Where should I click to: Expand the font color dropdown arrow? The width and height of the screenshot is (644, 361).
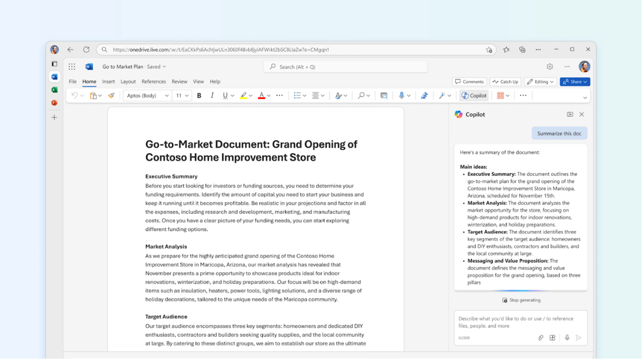(x=269, y=96)
